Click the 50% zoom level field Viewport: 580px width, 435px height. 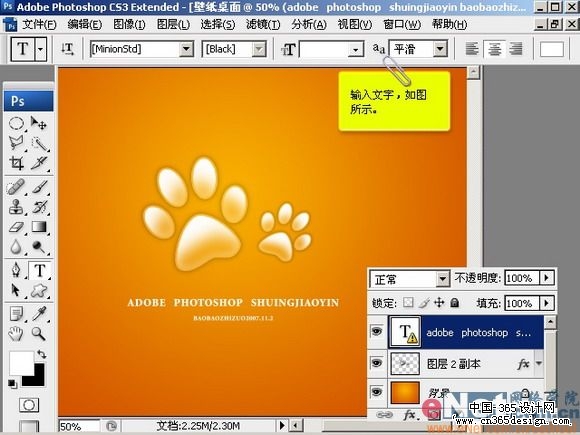79,426
